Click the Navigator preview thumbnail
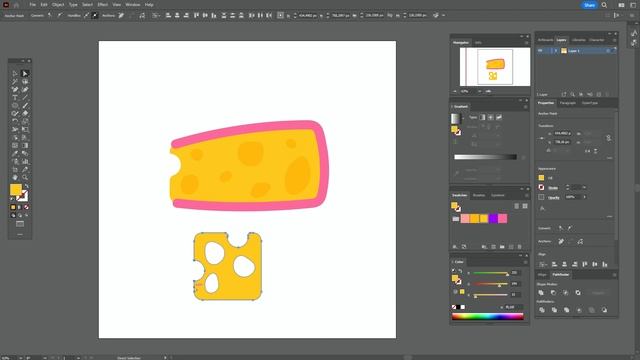 [x=495, y=67]
